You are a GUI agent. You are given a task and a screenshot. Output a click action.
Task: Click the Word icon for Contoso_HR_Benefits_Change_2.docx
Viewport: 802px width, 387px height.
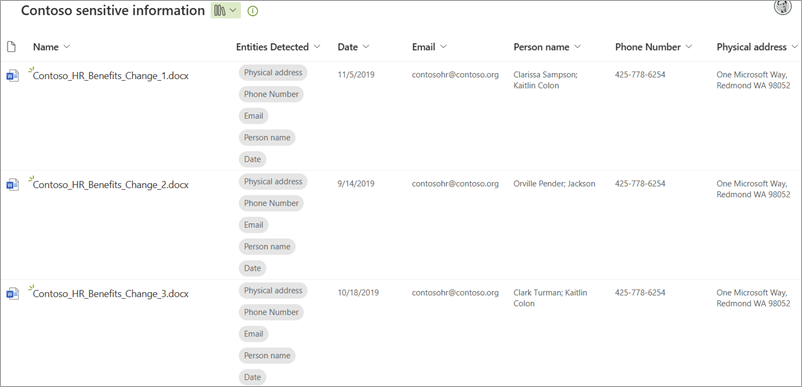[x=12, y=185]
